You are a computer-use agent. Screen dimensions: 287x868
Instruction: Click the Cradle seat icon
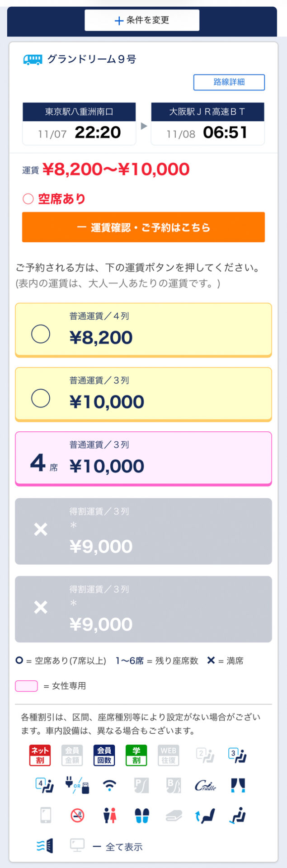click(x=205, y=785)
